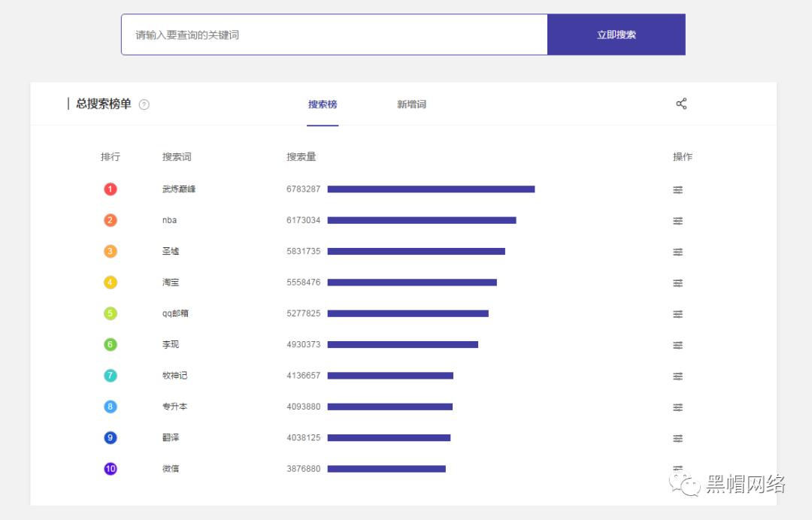This screenshot has height=520, width=812.
Task: Click the operation icon beside 专升本
Action: click(x=678, y=407)
